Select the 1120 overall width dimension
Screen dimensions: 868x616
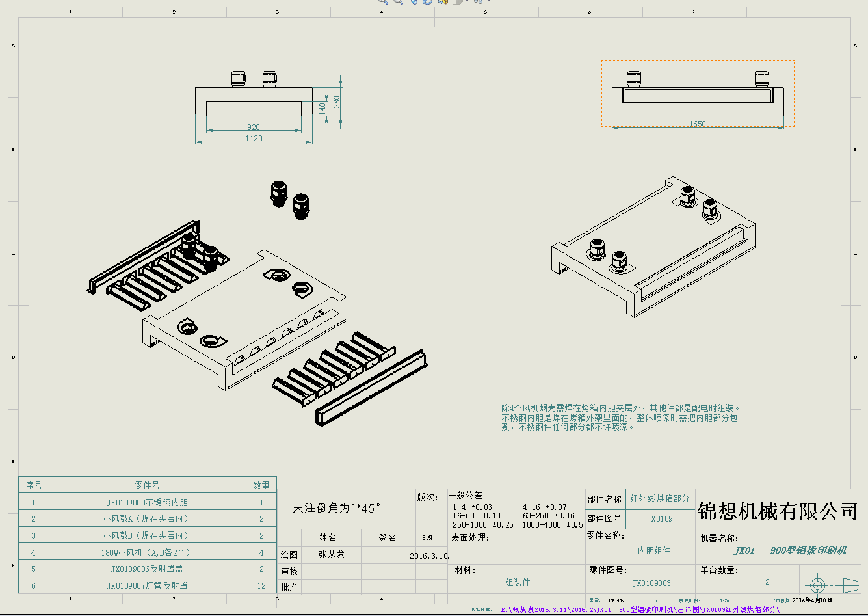[x=254, y=139]
